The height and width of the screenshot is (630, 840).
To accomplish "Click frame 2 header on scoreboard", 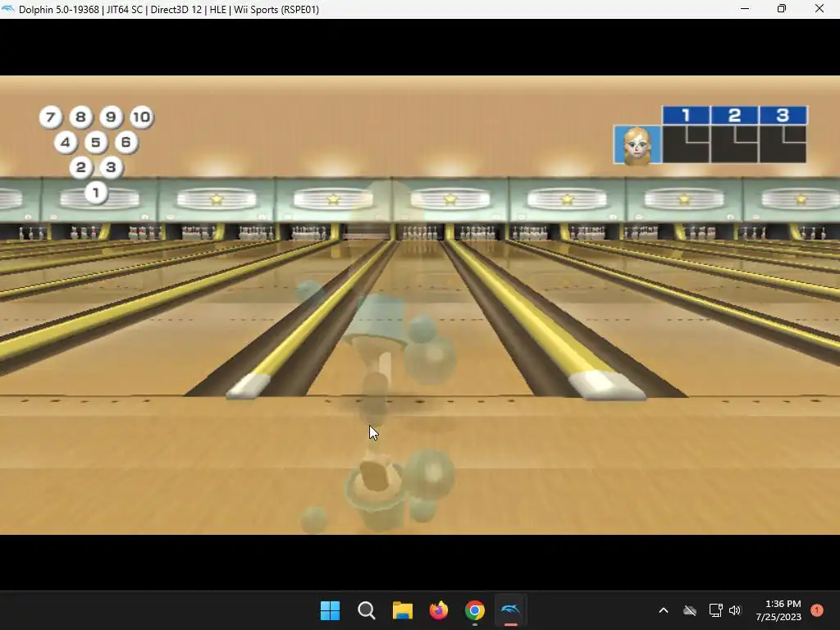I will coord(734,115).
